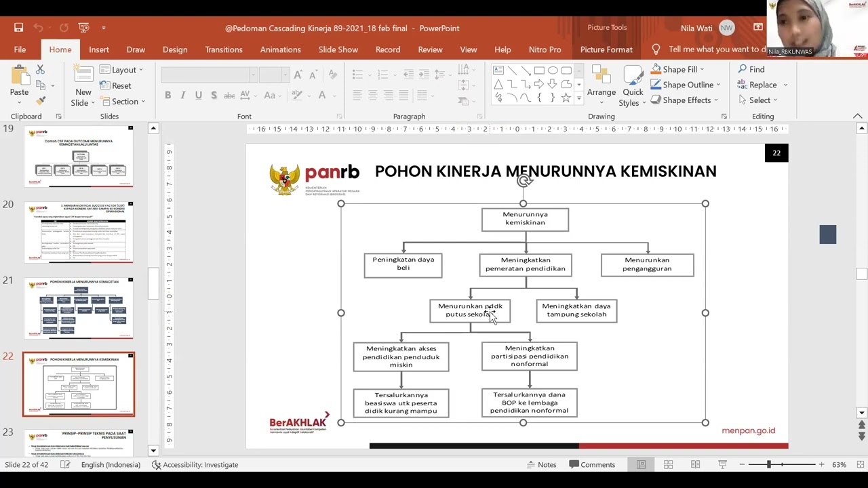Select the Format Painter brush
Image resolution: width=868 pixels, height=488 pixels.
pyautogui.click(x=41, y=100)
